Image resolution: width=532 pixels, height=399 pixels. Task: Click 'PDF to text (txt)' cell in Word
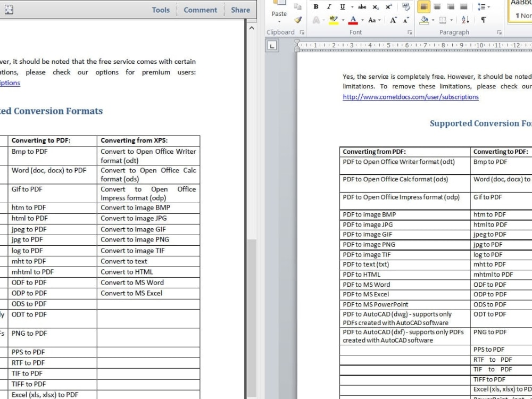point(405,264)
